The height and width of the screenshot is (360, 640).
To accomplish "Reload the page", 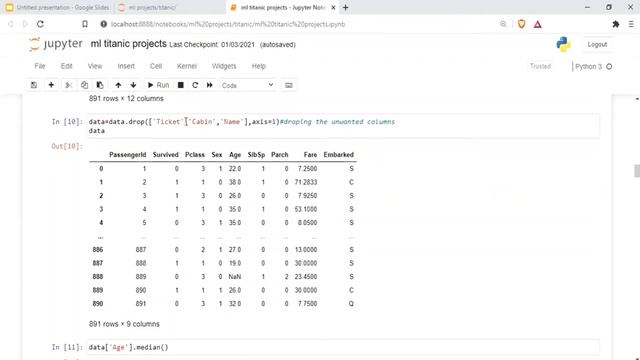I will pos(40,24).
